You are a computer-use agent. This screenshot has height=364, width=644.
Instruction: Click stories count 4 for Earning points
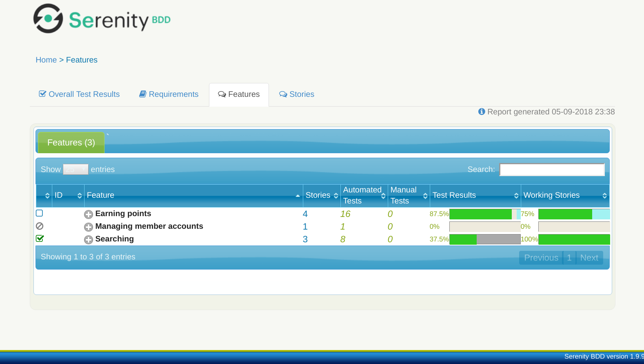coord(305,214)
